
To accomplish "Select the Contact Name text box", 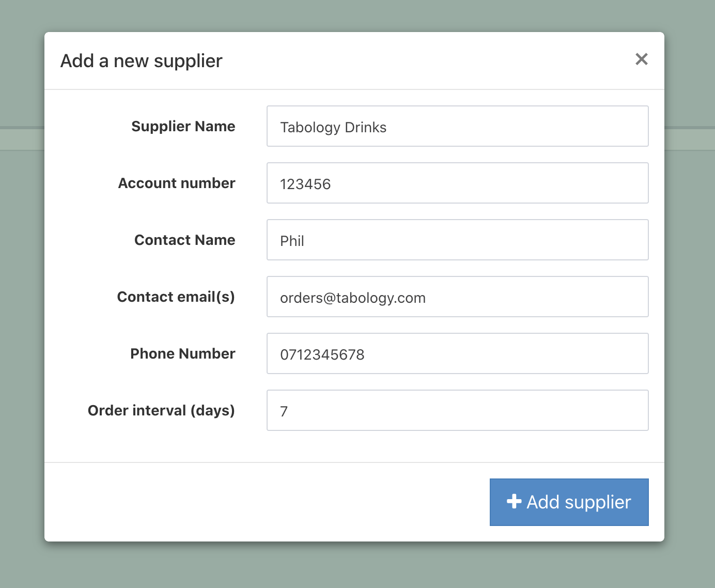I will pyautogui.click(x=457, y=240).
